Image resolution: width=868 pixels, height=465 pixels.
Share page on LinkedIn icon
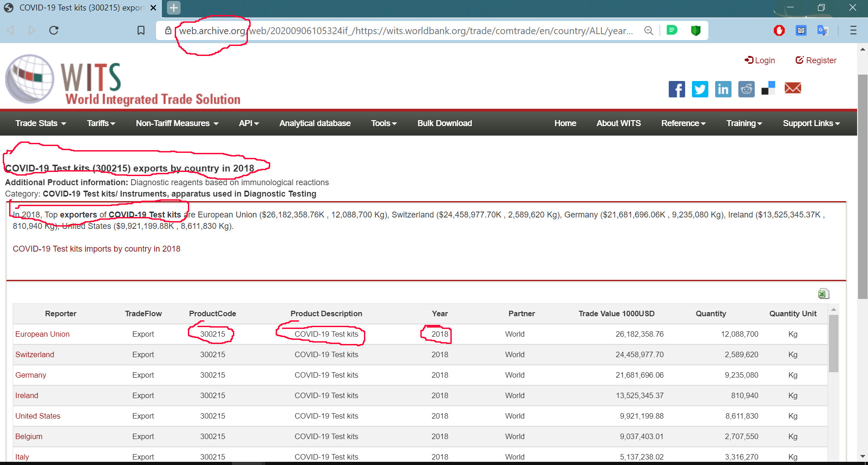[723, 89]
